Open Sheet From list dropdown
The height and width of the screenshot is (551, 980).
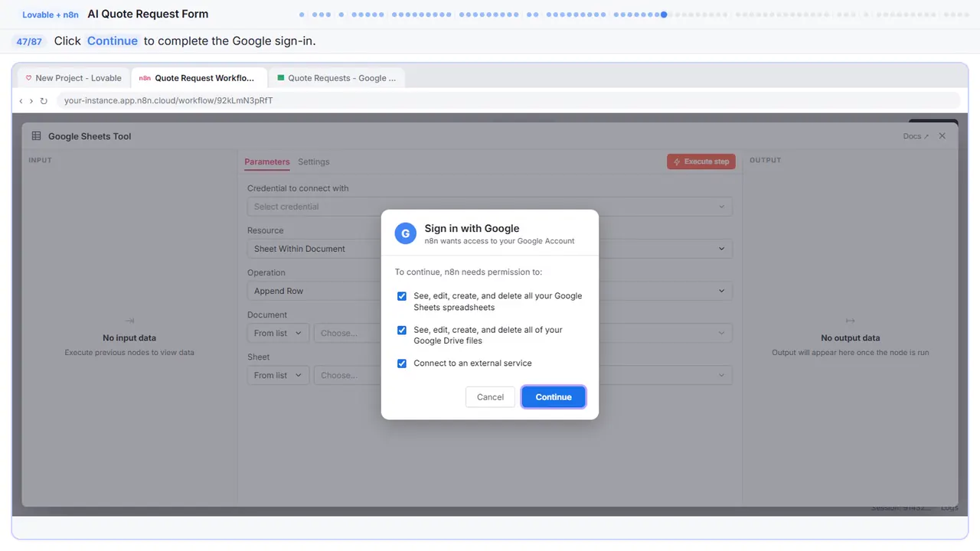click(x=279, y=375)
